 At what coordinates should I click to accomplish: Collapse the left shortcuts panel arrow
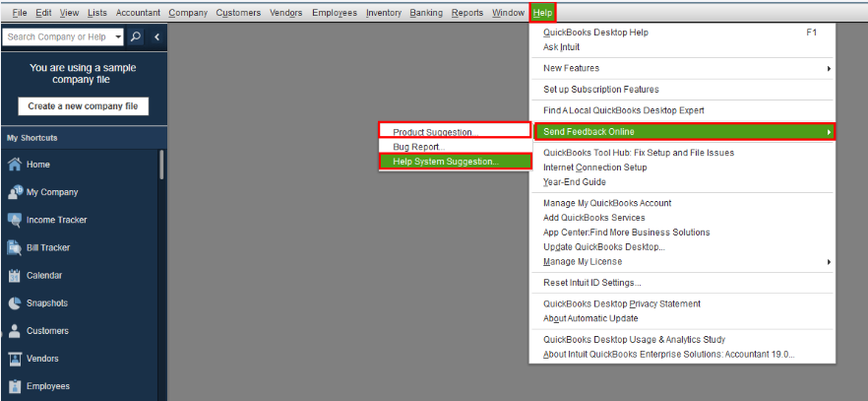(156, 37)
